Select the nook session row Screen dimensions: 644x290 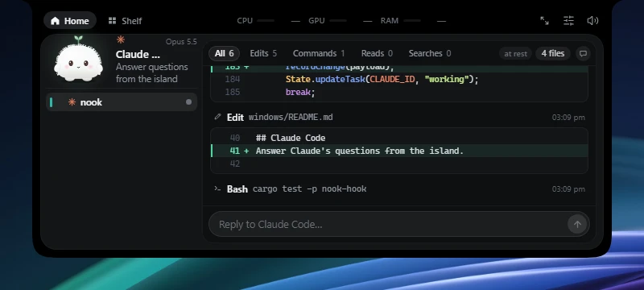coord(122,101)
